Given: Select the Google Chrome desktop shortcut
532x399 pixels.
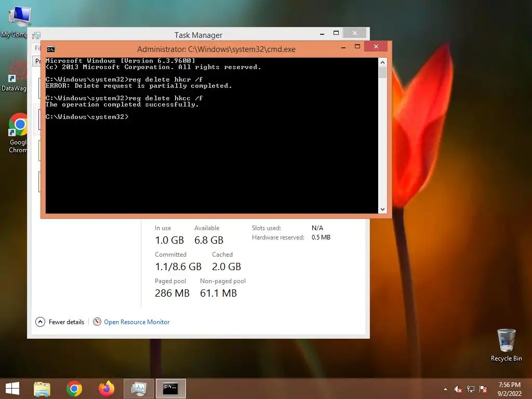Looking at the screenshot, I should click(18, 133).
